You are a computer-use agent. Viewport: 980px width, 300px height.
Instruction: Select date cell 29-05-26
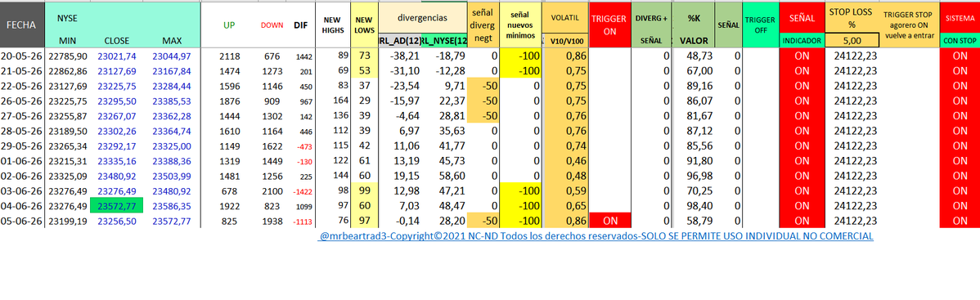coord(22,146)
